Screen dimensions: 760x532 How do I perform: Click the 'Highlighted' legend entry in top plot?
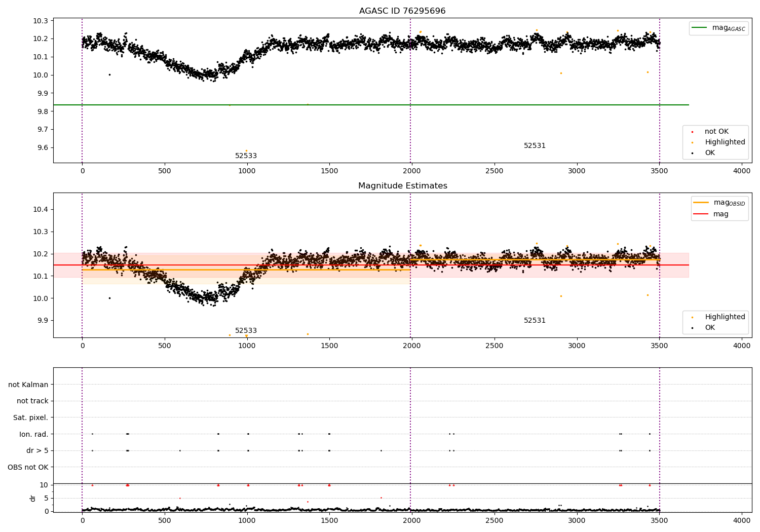pos(719,142)
